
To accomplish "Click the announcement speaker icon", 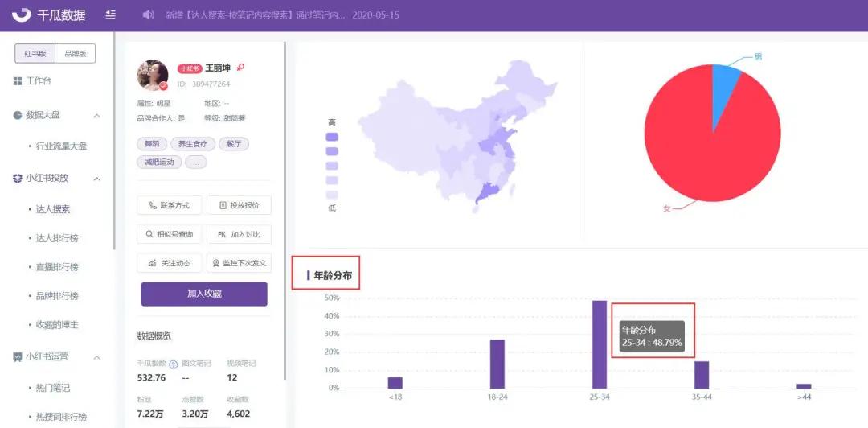I will 148,15.
